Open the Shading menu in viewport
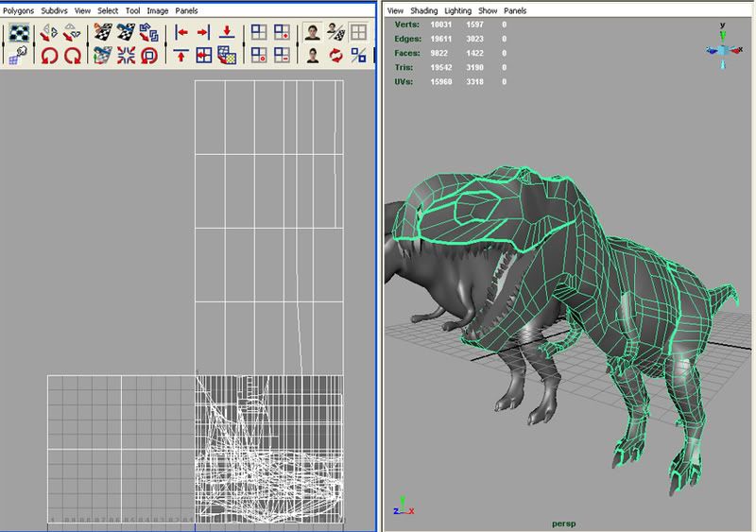Screen dimensions: 756x532 (x=424, y=9)
